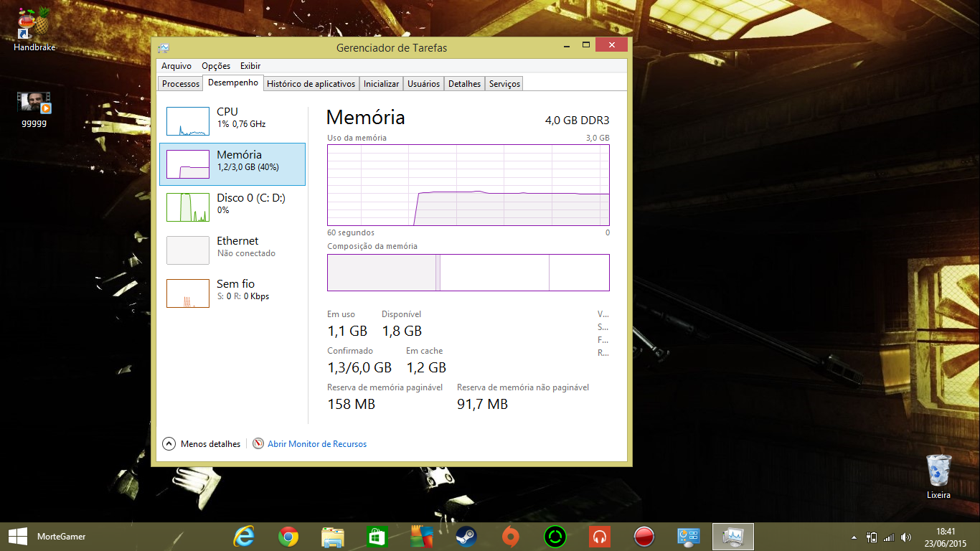This screenshot has height=551, width=980.
Task: Click the Em cache 1,2 GB value
Action: [426, 367]
